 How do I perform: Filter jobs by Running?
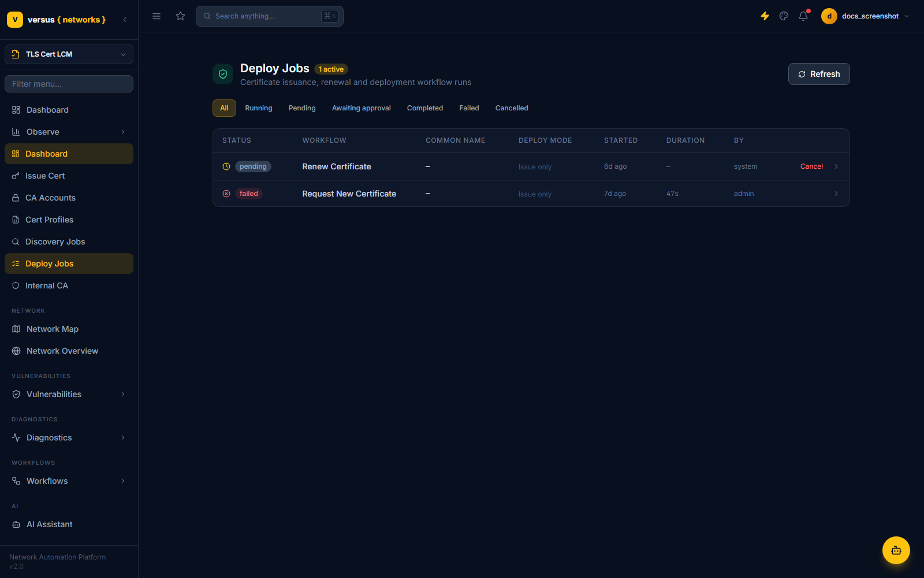(259, 108)
